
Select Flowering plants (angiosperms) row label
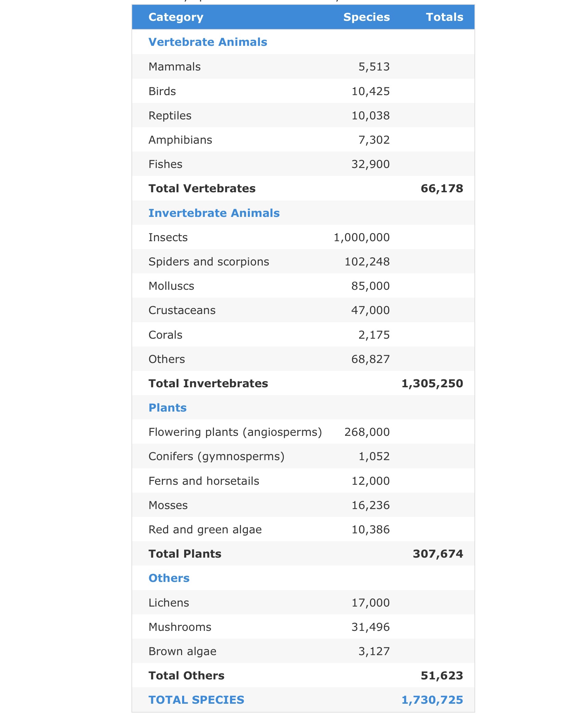tap(235, 432)
